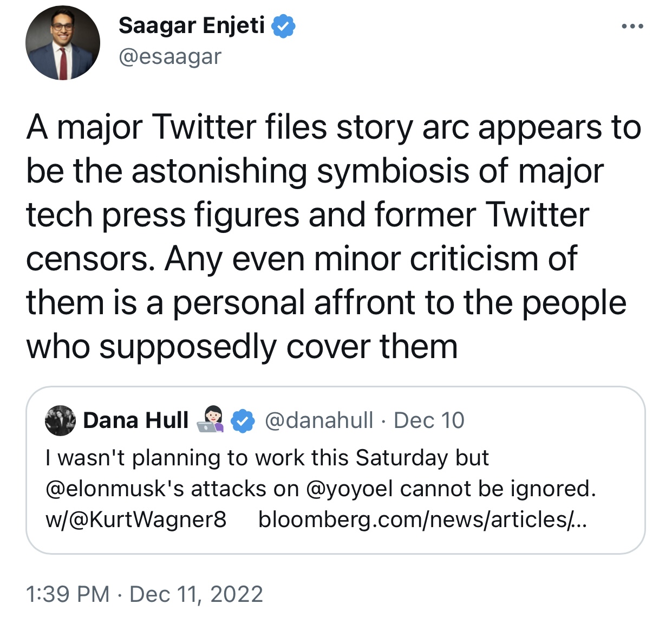672x623 pixels.
Task: Click the Dec 10 date of quoted tweet
Action: point(429,420)
